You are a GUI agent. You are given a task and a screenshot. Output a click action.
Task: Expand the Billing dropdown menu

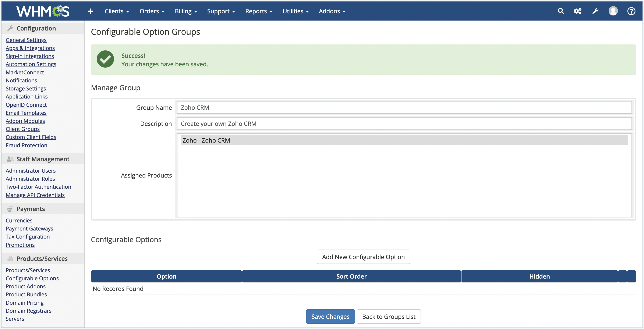click(x=186, y=11)
